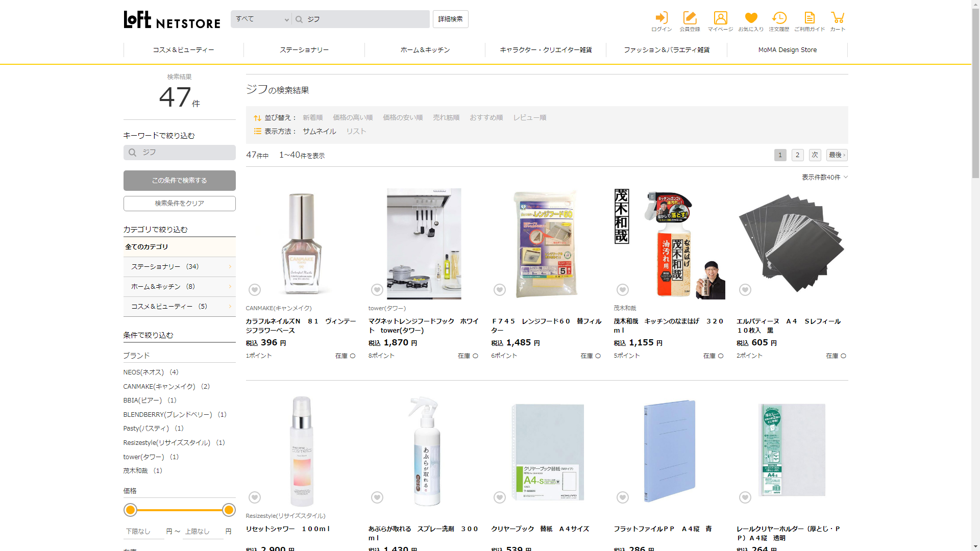Click the LoFt NETSTORE logo
Viewport: 980px width, 551px height.
coord(172,20)
